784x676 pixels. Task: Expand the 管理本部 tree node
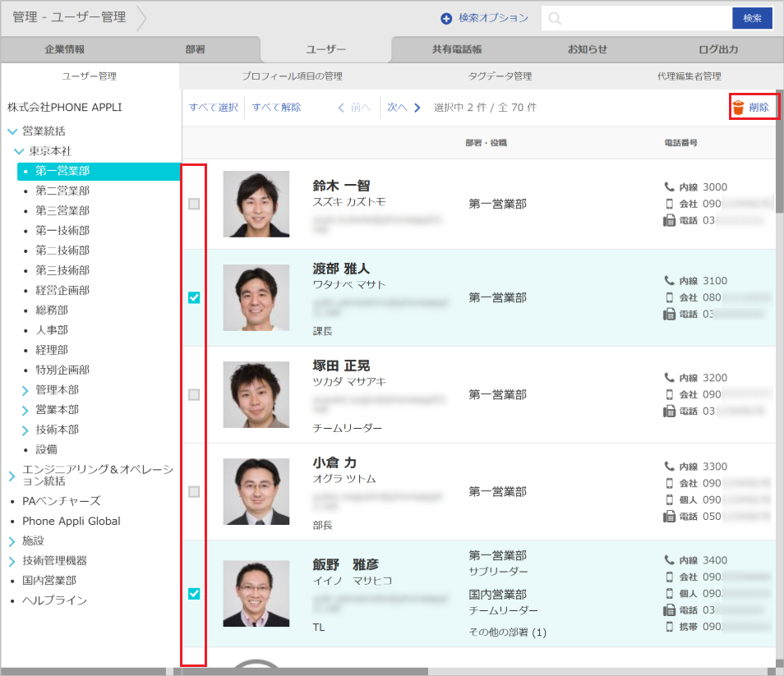25,390
